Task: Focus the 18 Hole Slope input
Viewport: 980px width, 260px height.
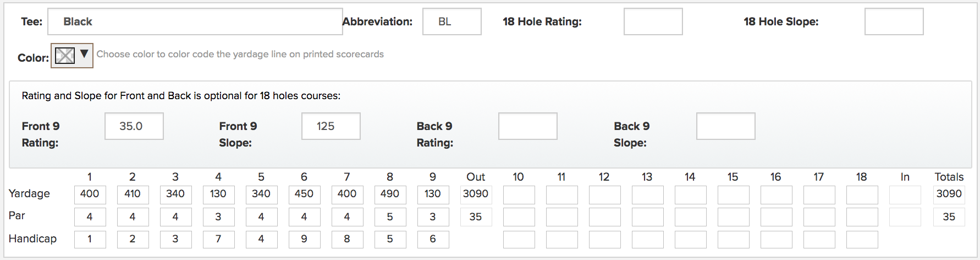Action: (894, 21)
